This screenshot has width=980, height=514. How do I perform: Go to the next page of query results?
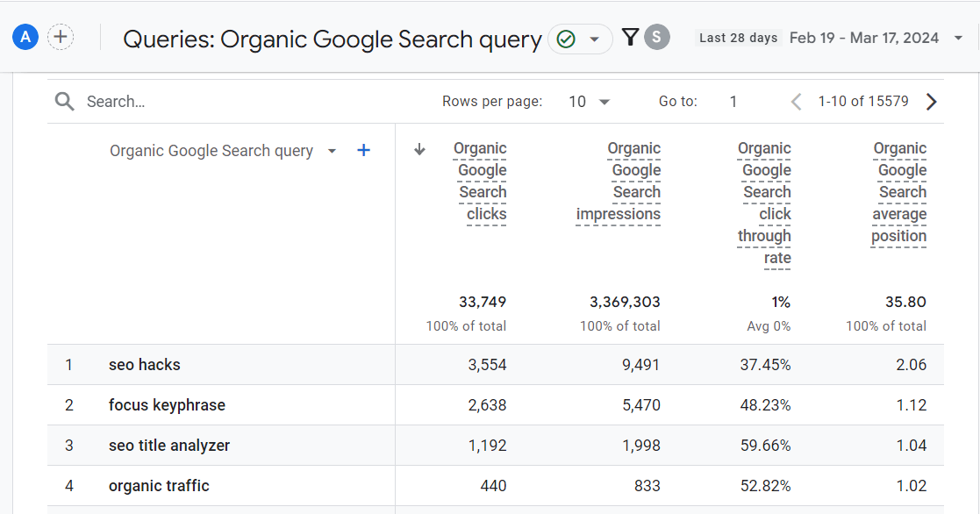click(x=931, y=101)
